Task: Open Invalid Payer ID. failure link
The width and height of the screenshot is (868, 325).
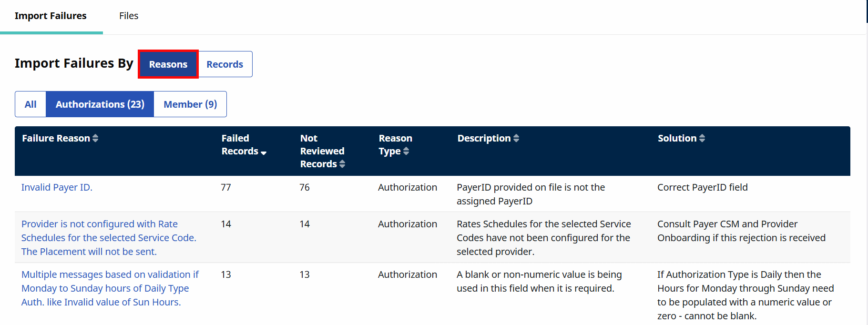Action: [x=57, y=187]
